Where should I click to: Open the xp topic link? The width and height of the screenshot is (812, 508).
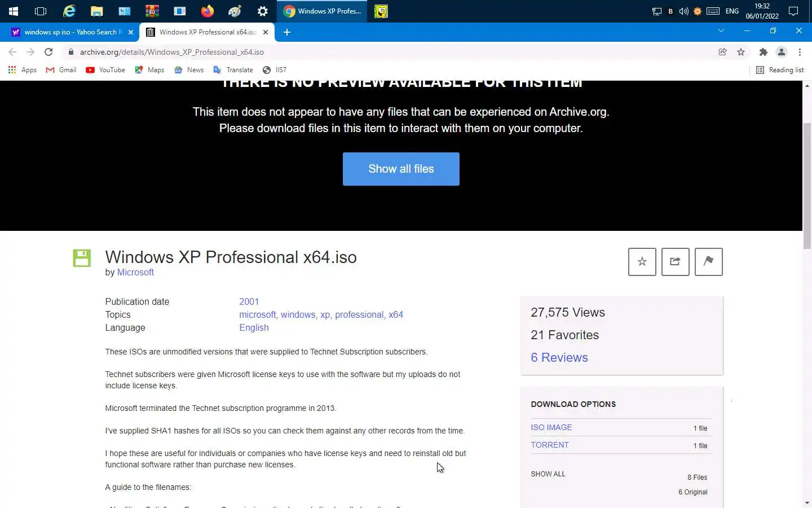click(x=325, y=314)
